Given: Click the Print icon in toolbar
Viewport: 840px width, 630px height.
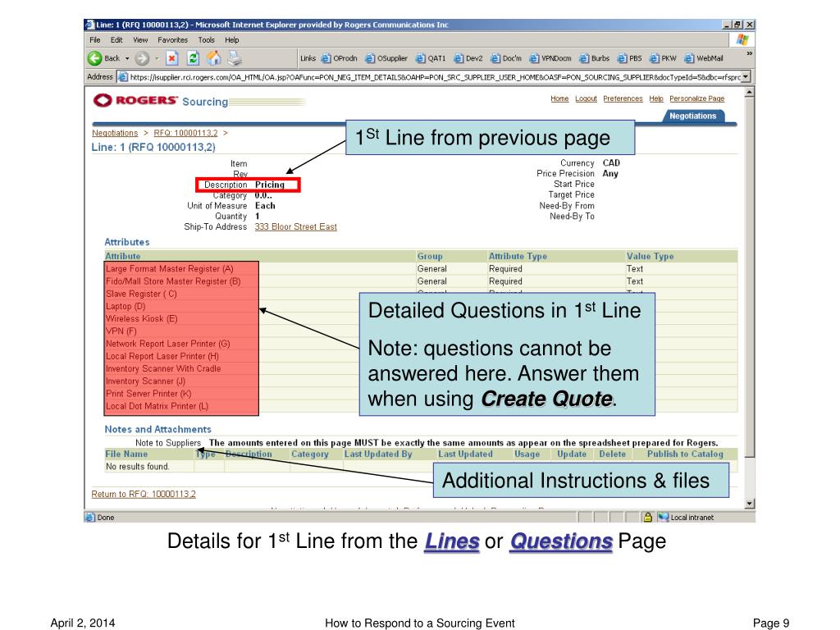Looking at the screenshot, I should click(235, 58).
